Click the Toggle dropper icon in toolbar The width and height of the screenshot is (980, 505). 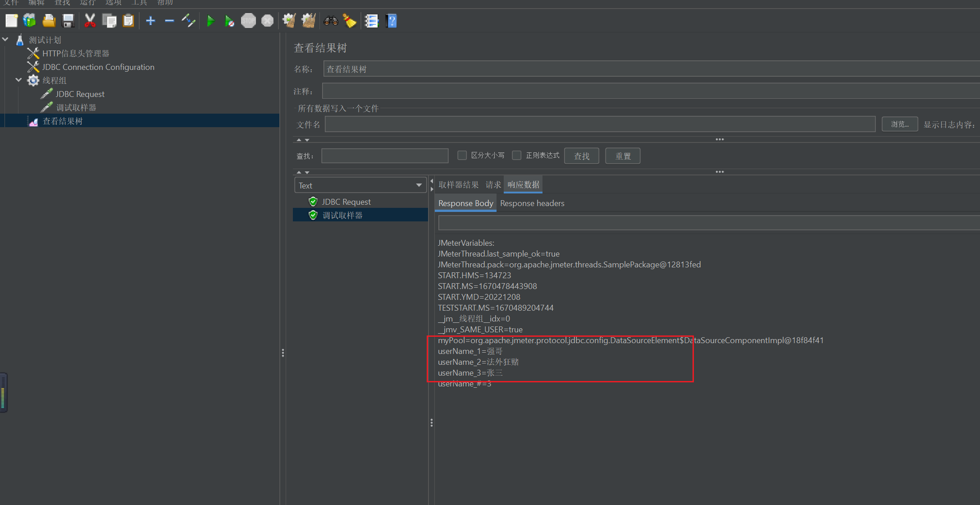pos(188,21)
